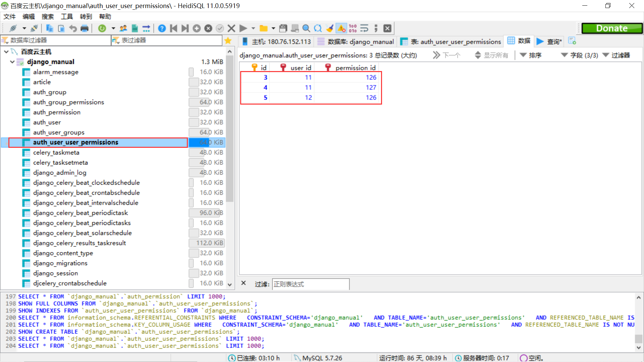Open the 转到 menu

pyautogui.click(x=86, y=16)
